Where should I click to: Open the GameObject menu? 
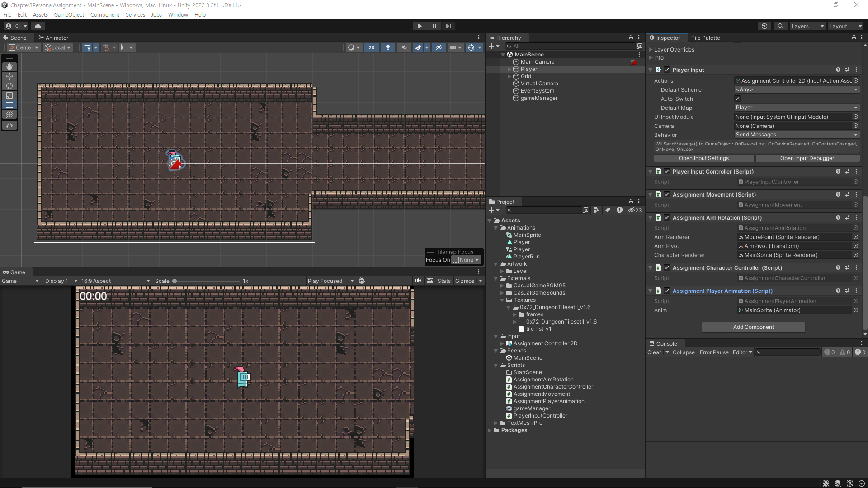pos(69,15)
